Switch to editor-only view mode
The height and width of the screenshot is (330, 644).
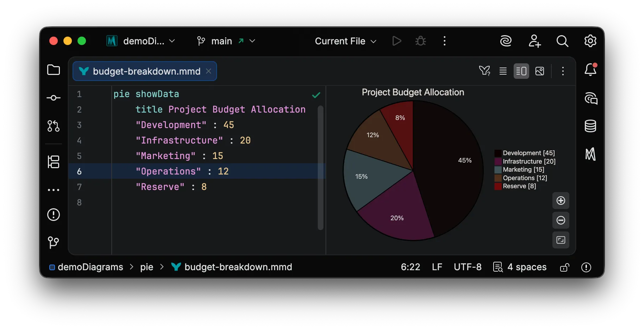pyautogui.click(x=503, y=71)
